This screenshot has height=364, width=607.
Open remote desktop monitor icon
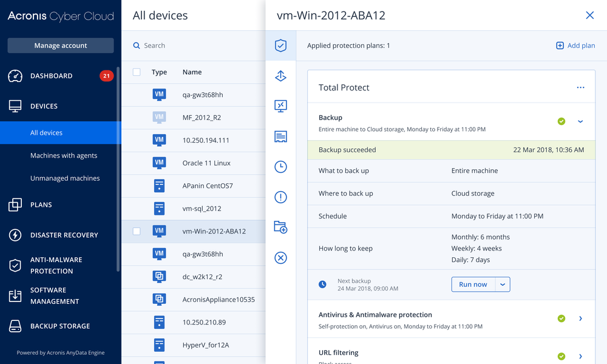(280, 106)
